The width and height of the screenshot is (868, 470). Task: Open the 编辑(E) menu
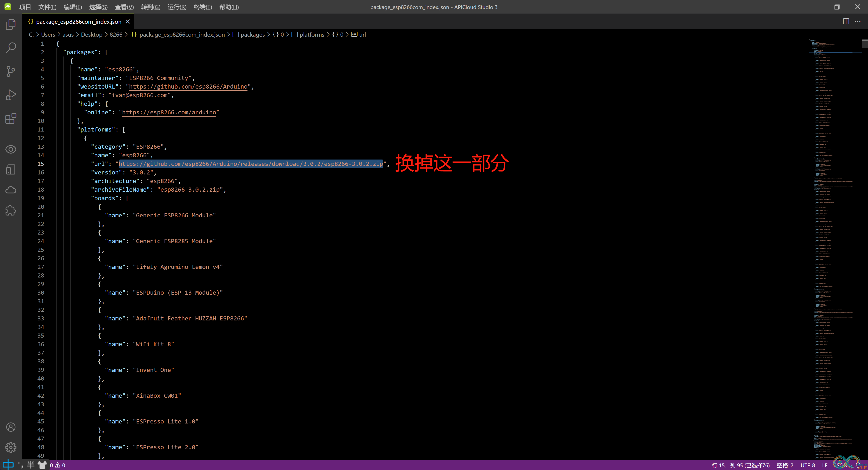click(x=73, y=7)
